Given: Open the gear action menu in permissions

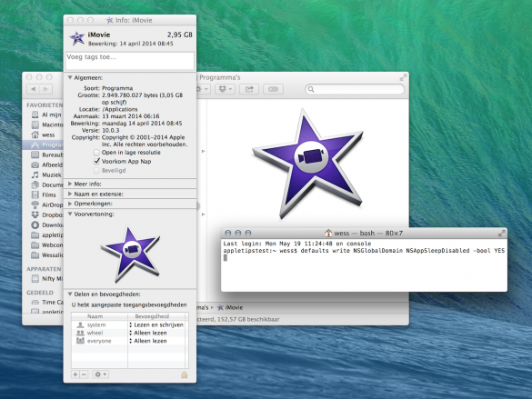Looking at the screenshot, I should pyautogui.click(x=100, y=374).
